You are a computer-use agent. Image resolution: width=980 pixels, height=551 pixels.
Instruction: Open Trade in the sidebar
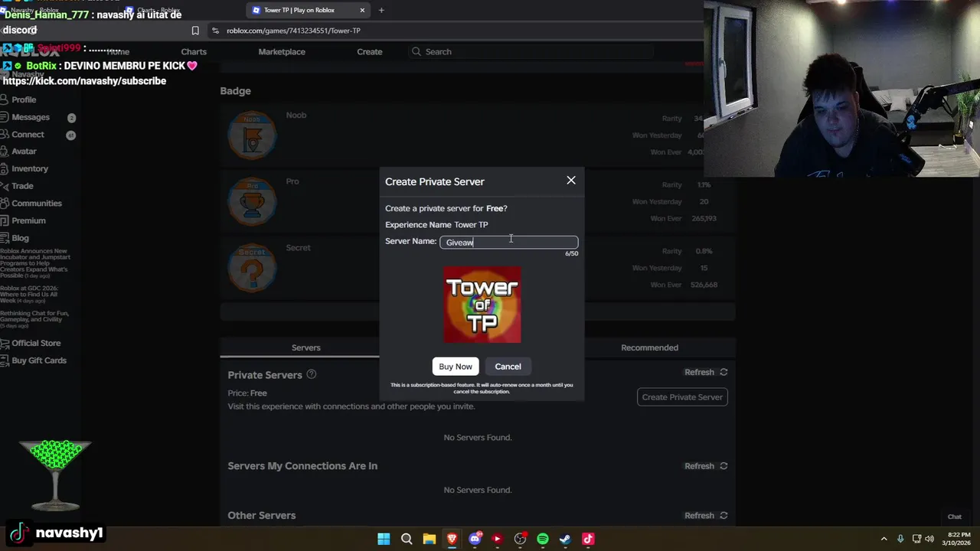point(22,186)
